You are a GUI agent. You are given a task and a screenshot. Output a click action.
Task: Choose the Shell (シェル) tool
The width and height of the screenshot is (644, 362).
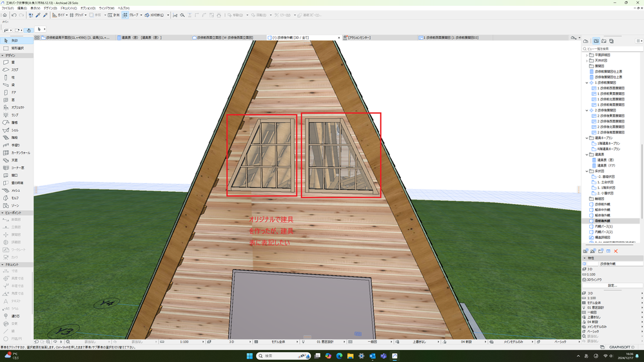click(16, 130)
